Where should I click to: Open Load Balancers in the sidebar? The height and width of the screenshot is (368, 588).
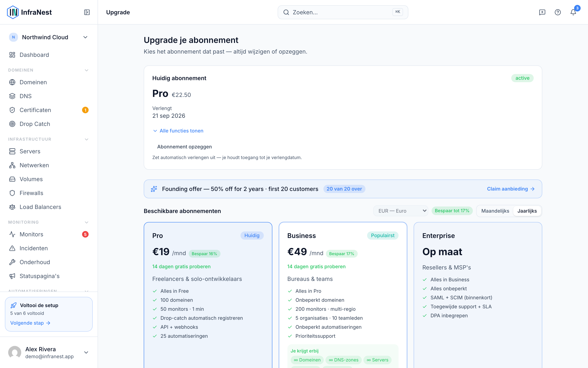49,207
